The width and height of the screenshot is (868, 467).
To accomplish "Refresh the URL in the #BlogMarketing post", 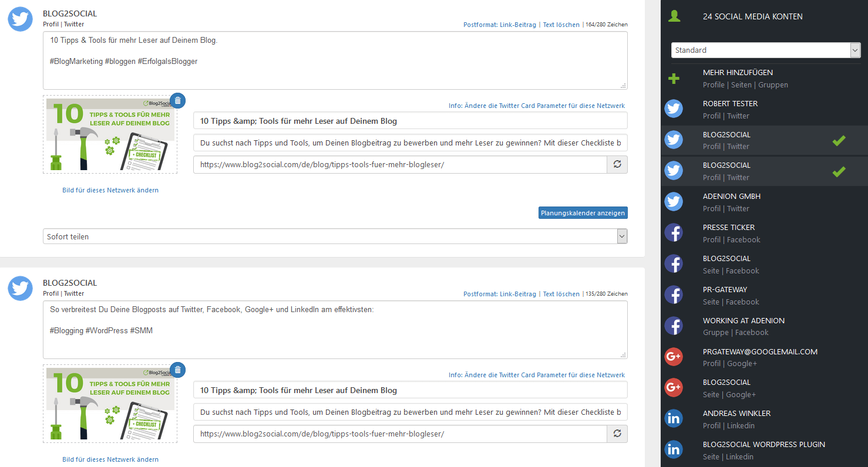I will coord(617,164).
